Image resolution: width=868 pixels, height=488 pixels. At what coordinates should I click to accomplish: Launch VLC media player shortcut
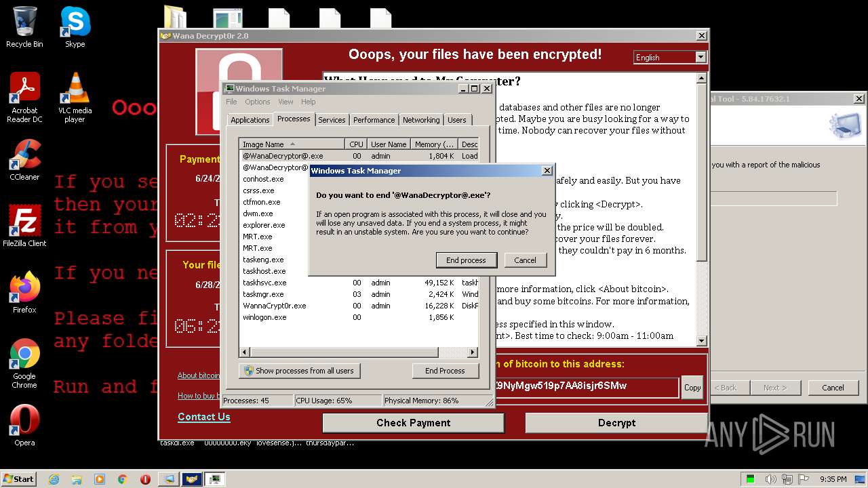pyautogui.click(x=75, y=98)
